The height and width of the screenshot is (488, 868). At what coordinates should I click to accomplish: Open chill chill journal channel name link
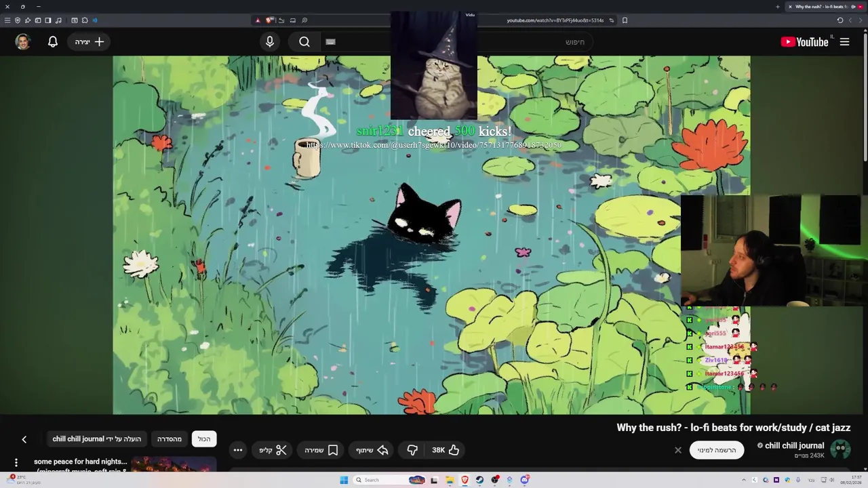(794, 445)
